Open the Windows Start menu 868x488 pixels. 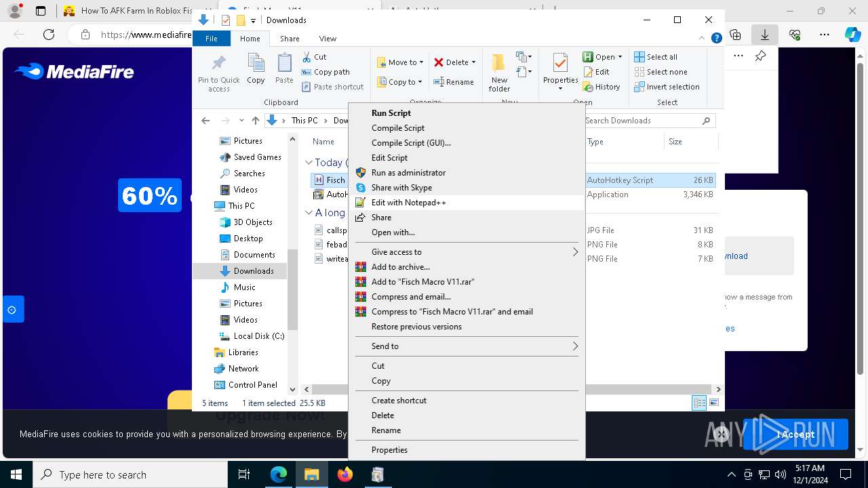[16, 474]
